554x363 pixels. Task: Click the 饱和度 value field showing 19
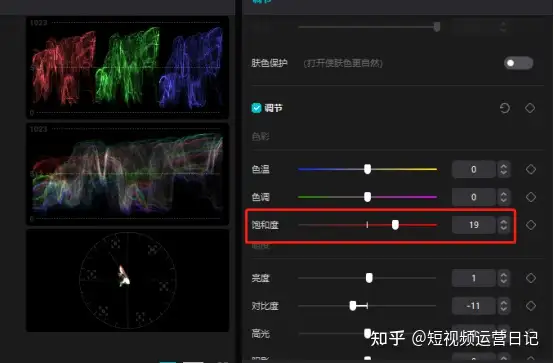(474, 225)
